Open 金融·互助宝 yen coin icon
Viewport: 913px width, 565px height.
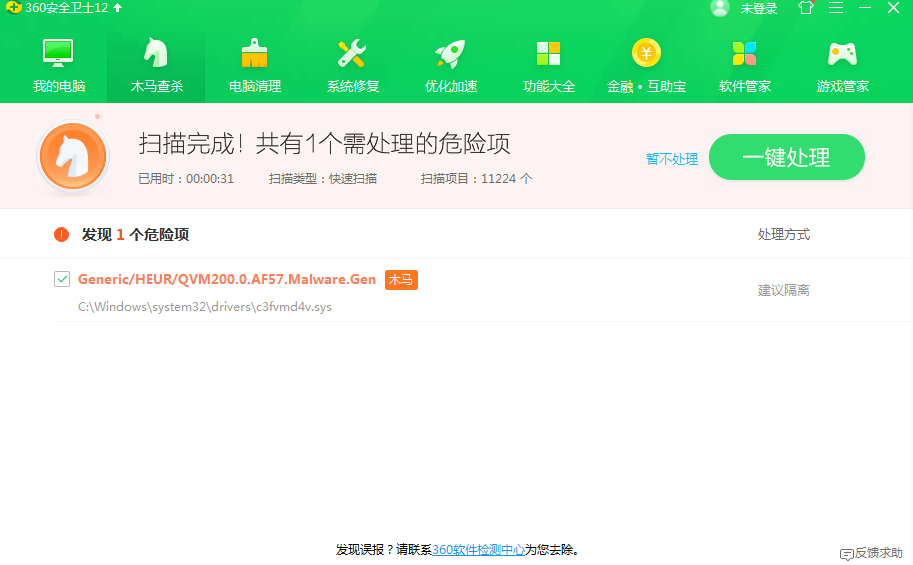coord(646,53)
